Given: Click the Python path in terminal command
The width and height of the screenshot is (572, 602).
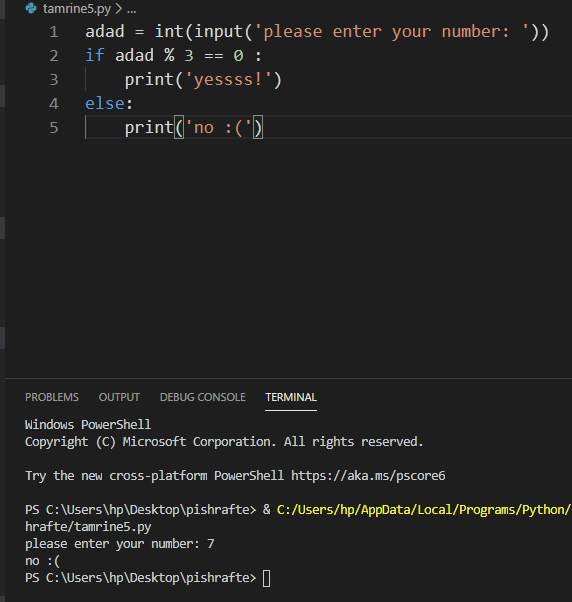Looking at the screenshot, I should [424, 510].
